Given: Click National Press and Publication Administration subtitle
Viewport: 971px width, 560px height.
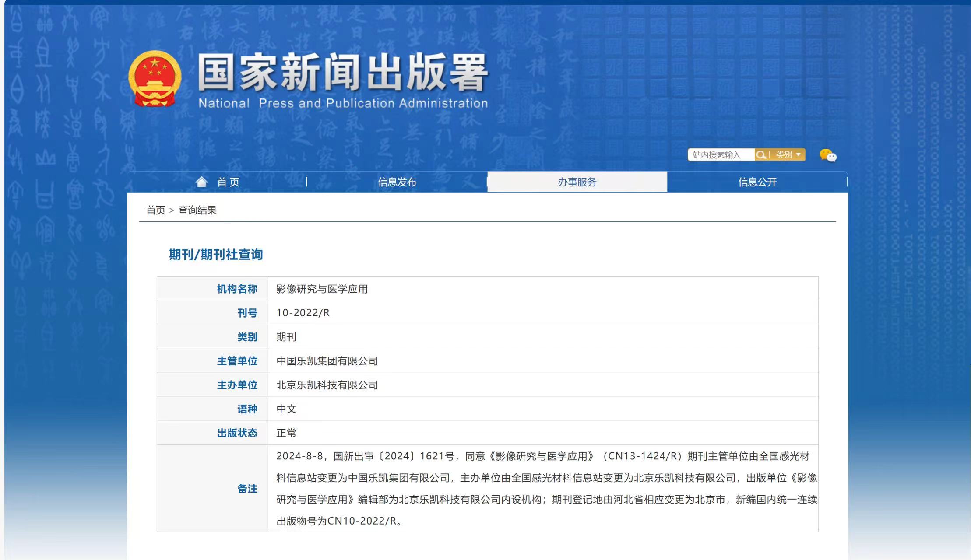Looking at the screenshot, I should coord(343,103).
